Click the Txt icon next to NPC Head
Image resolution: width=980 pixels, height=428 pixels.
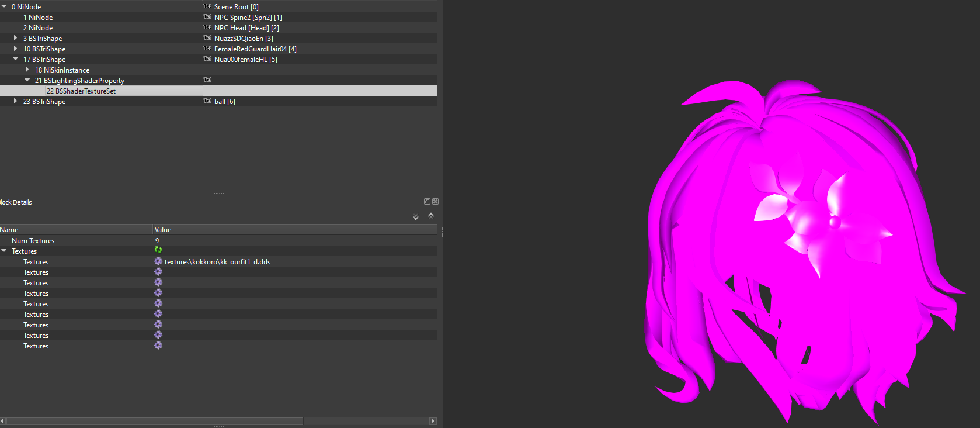click(x=207, y=27)
